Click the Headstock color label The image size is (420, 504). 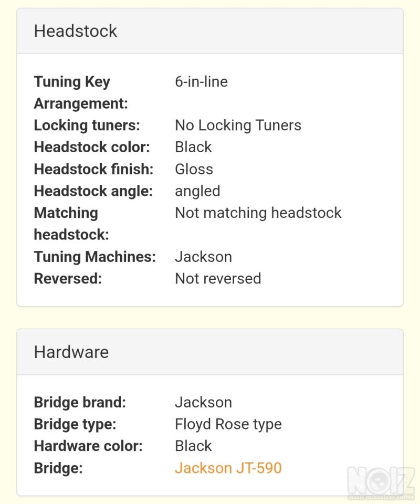click(92, 147)
